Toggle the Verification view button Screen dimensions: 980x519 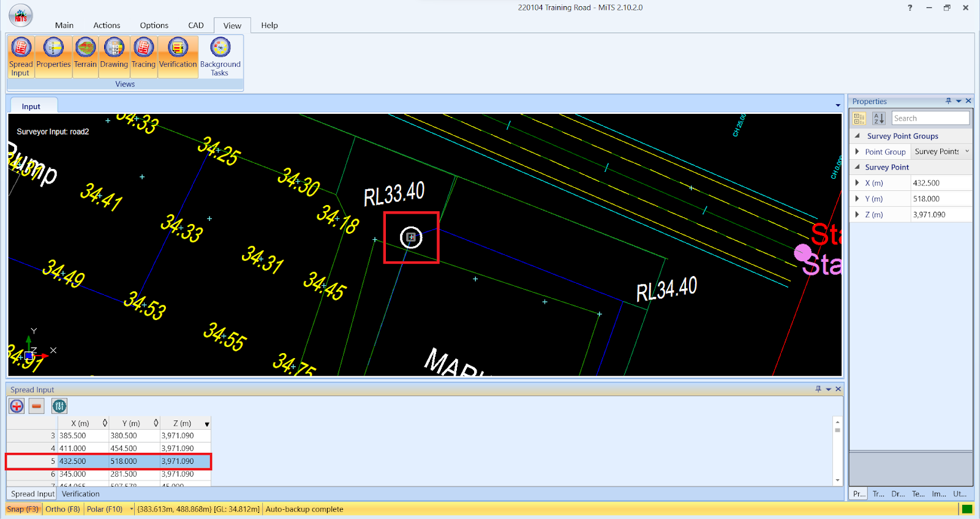tap(178, 56)
